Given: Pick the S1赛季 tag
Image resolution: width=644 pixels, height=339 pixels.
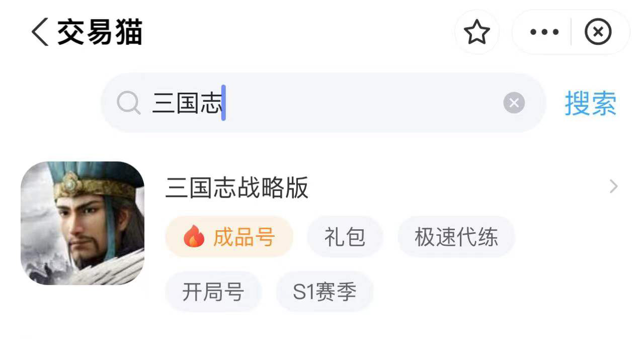Looking at the screenshot, I should pos(325,292).
